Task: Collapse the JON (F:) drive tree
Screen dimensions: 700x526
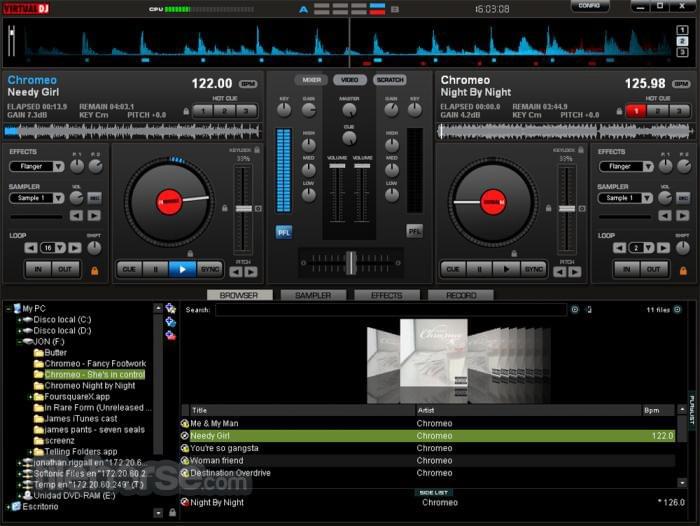Action: [19, 342]
